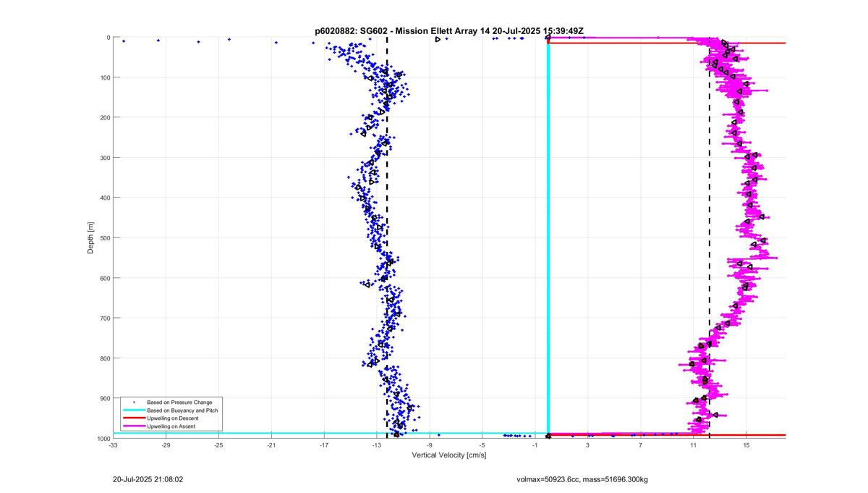Click the velocity tick label "-13"

pos(377,446)
